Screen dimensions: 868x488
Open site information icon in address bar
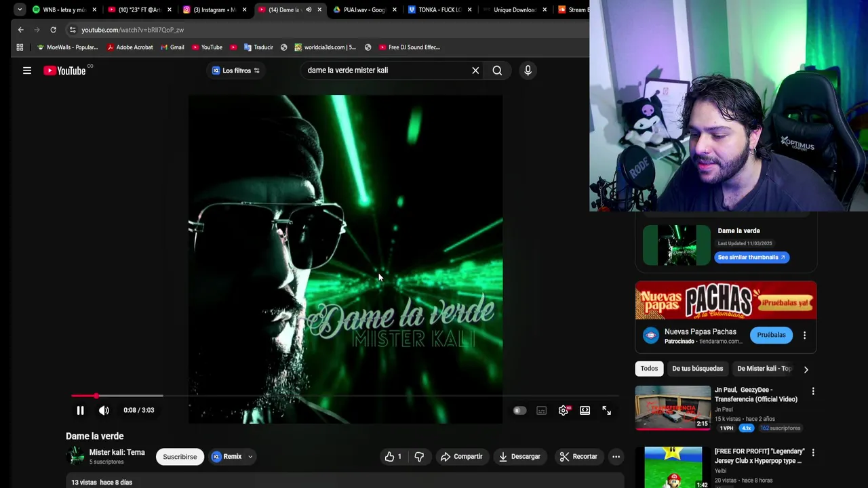pos(73,30)
